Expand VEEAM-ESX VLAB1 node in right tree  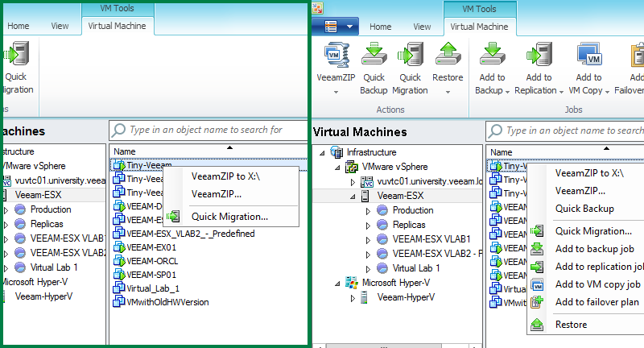pyautogui.click(x=368, y=240)
